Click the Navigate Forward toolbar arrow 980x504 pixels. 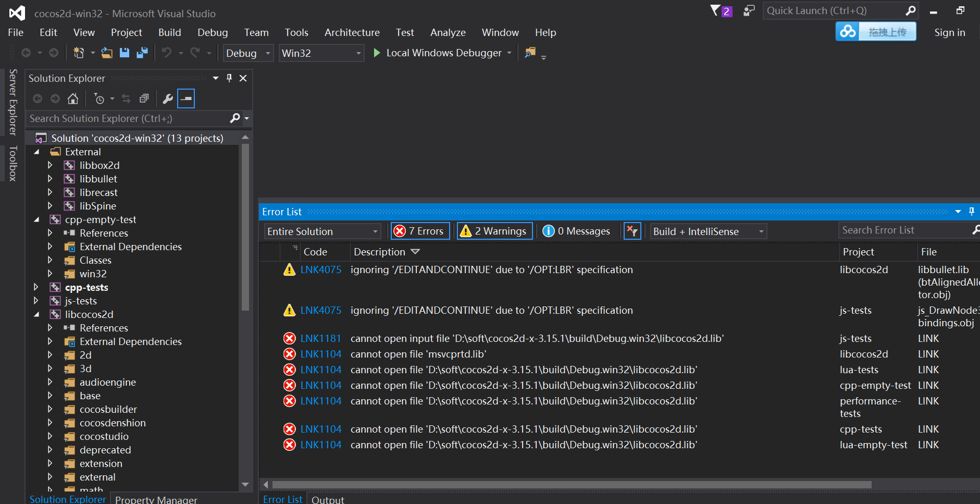coord(54,53)
